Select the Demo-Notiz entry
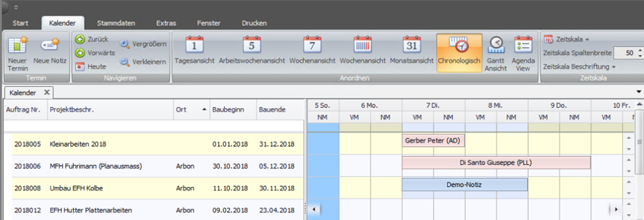Image resolution: width=644 pixels, height=220 pixels. click(x=464, y=184)
